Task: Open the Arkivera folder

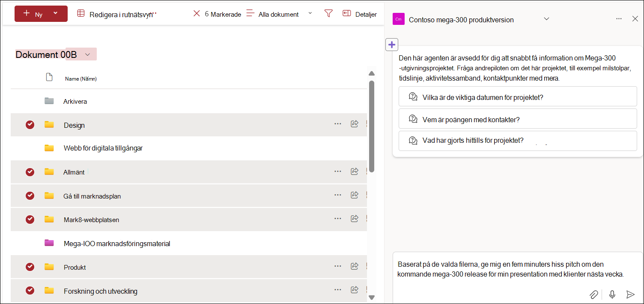Action: (75, 102)
